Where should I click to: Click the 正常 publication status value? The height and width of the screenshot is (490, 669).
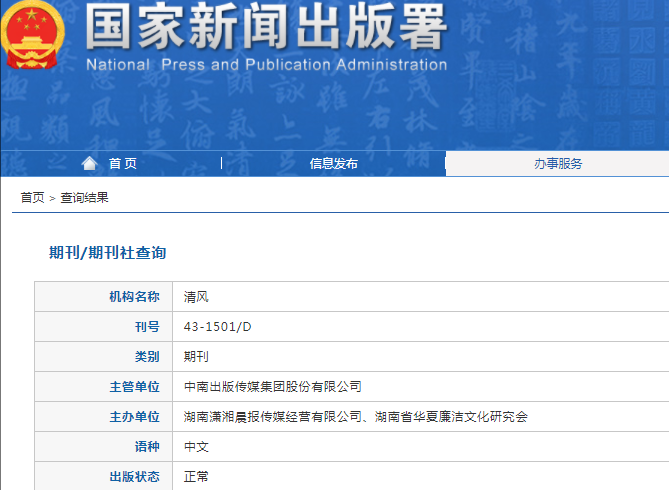click(x=196, y=476)
